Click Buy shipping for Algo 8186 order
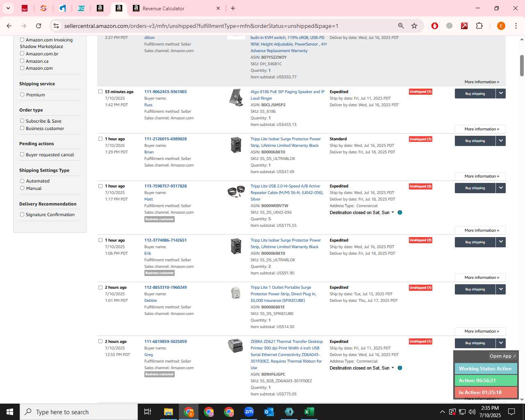Screen dimensions: 525x420 tap(475, 94)
